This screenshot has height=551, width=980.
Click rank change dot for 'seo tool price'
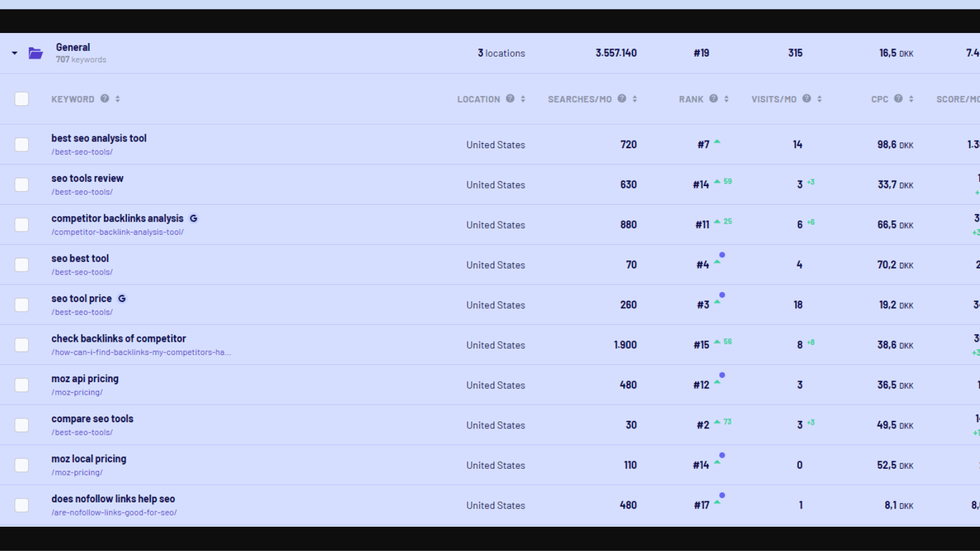(722, 295)
